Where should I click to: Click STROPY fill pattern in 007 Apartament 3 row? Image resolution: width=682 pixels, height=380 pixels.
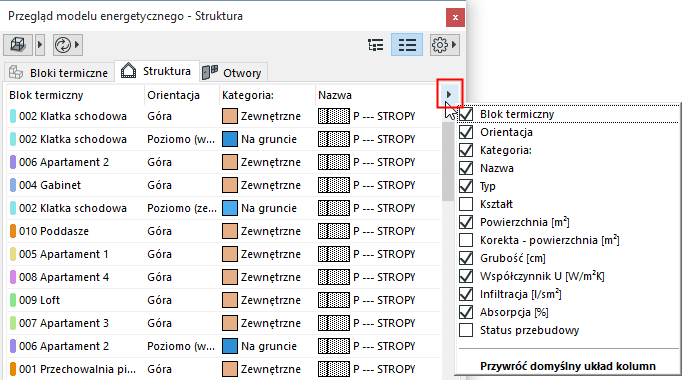tap(334, 323)
